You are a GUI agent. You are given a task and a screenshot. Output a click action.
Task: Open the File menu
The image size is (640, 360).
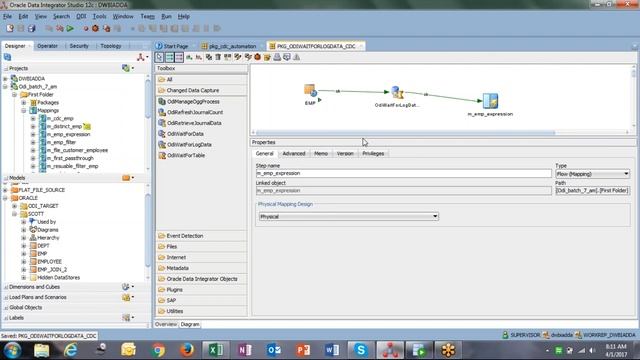pos(7,16)
